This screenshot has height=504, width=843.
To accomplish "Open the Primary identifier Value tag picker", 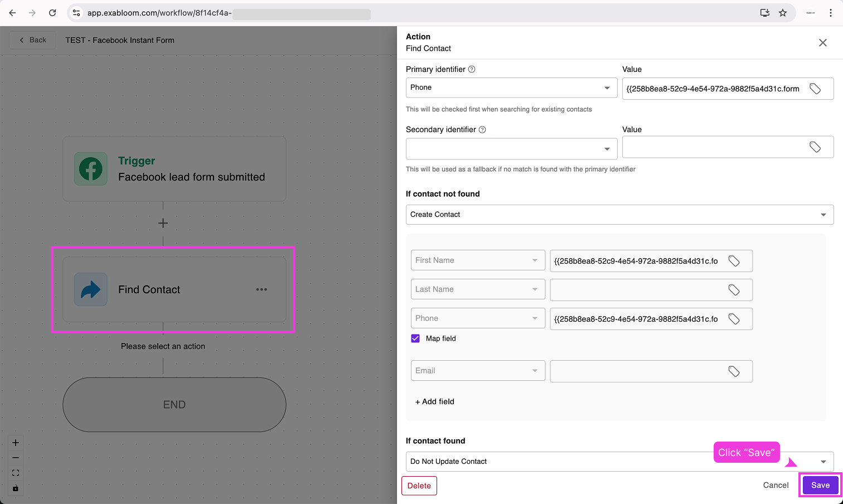I will (815, 88).
